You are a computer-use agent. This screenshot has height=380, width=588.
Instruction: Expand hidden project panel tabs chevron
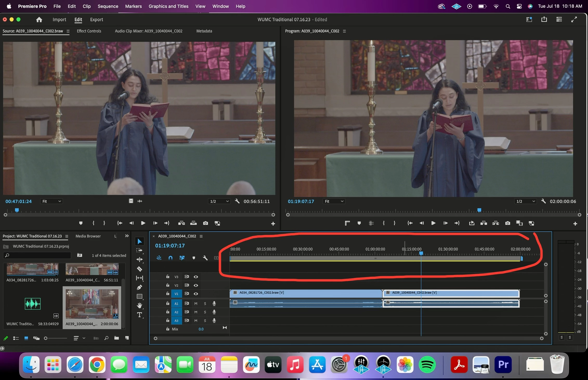[127, 236]
